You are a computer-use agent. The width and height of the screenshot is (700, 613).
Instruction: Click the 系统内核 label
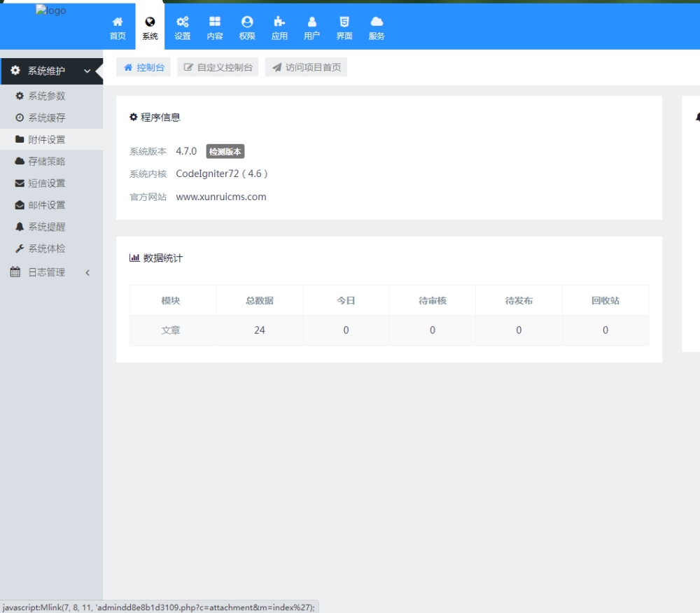[x=148, y=174]
